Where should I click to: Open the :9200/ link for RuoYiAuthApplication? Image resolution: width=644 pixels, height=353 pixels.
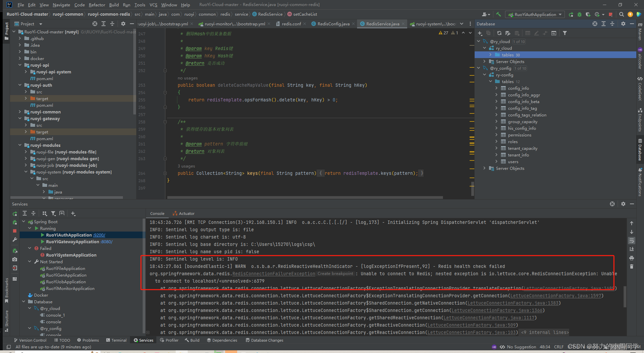coord(99,235)
